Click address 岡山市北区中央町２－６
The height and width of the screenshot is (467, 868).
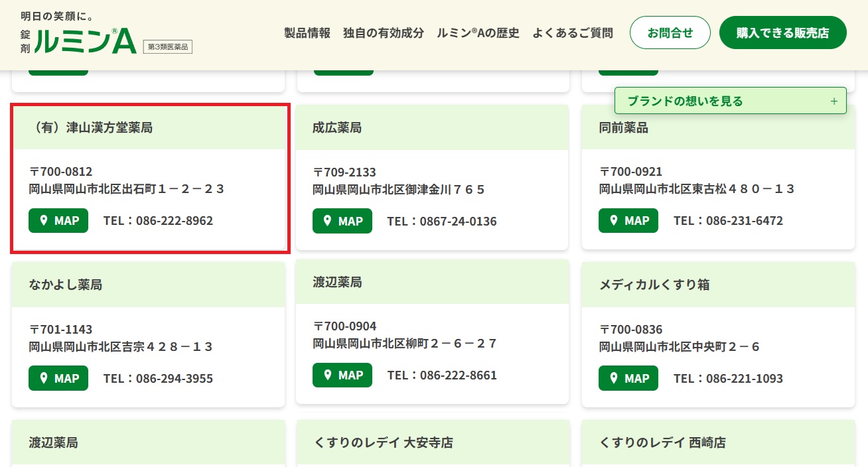[x=680, y=346]
